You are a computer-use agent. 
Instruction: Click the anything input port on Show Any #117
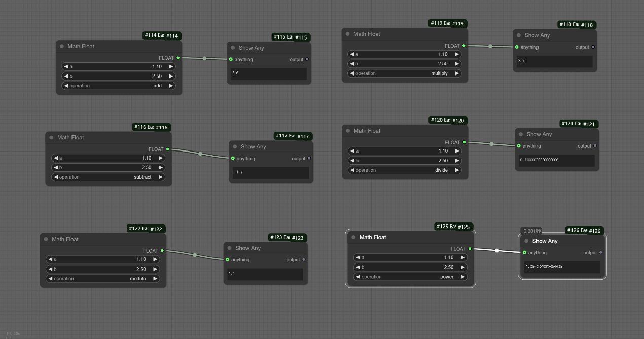click(x=233, y=159)
